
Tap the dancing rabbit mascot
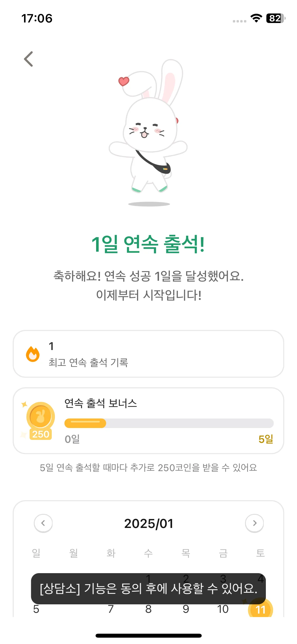(148, 126)
